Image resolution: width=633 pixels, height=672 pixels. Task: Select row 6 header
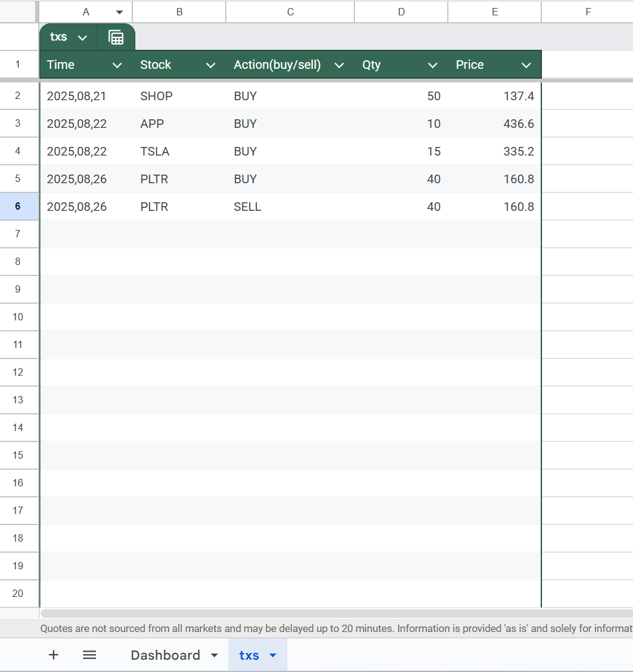click(17, 207)
